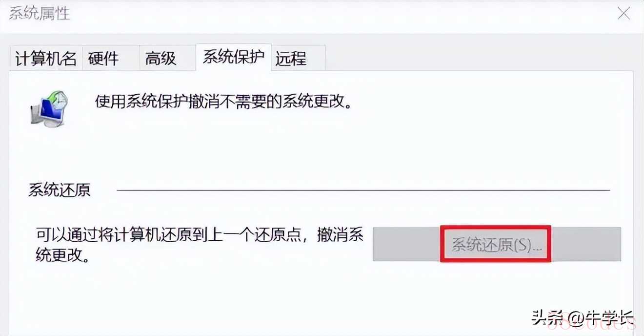Click the gray right edge of restore button
The image size is (644, 336).
pos(586,244)
